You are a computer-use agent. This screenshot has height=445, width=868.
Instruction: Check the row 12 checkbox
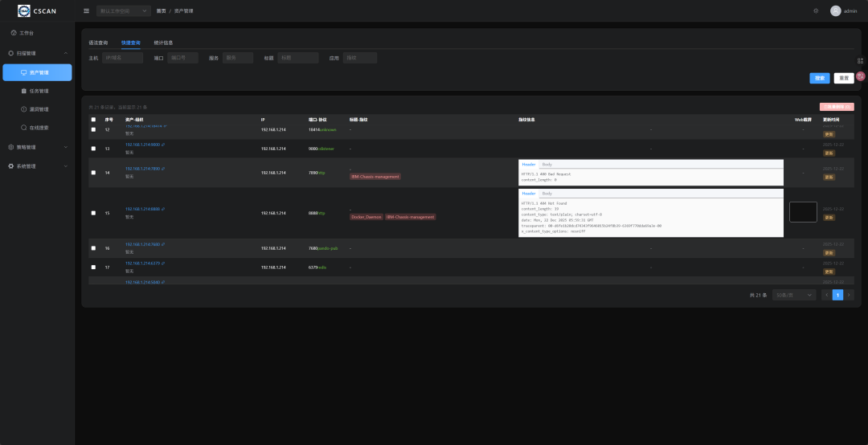93,129
